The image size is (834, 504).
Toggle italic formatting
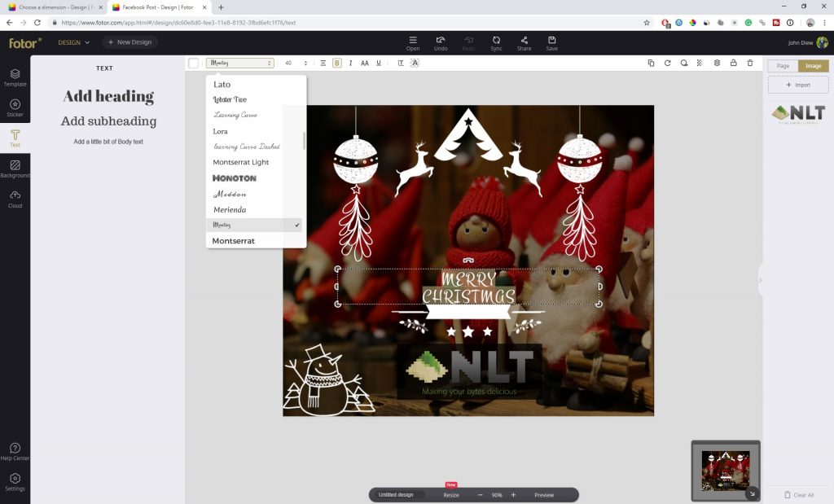coord(350,63)
